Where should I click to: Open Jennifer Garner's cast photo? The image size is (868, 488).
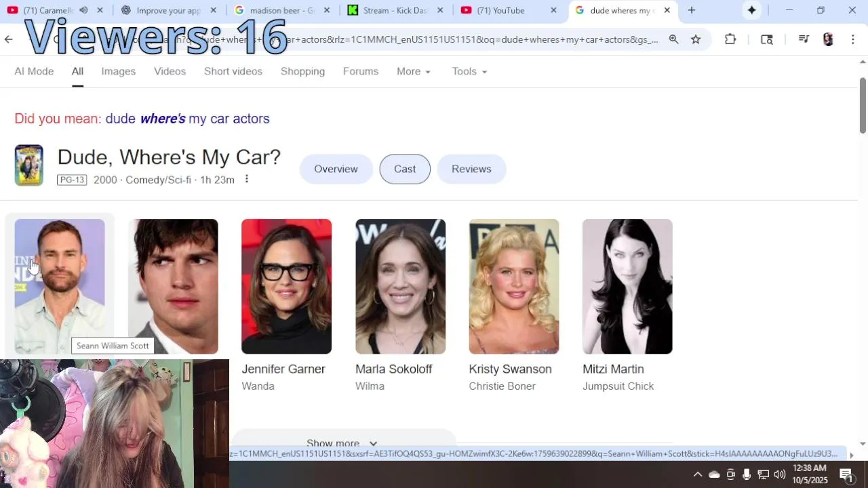click(286, 286)
